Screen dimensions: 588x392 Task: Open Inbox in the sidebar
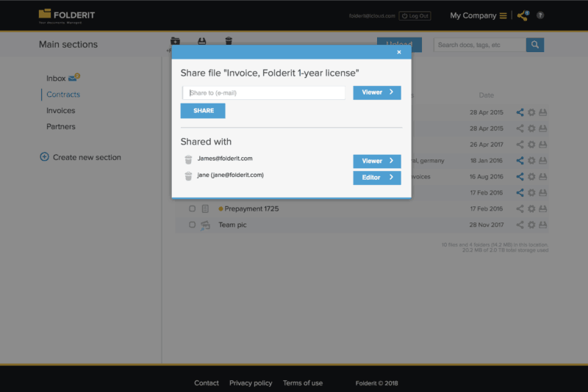56,79
